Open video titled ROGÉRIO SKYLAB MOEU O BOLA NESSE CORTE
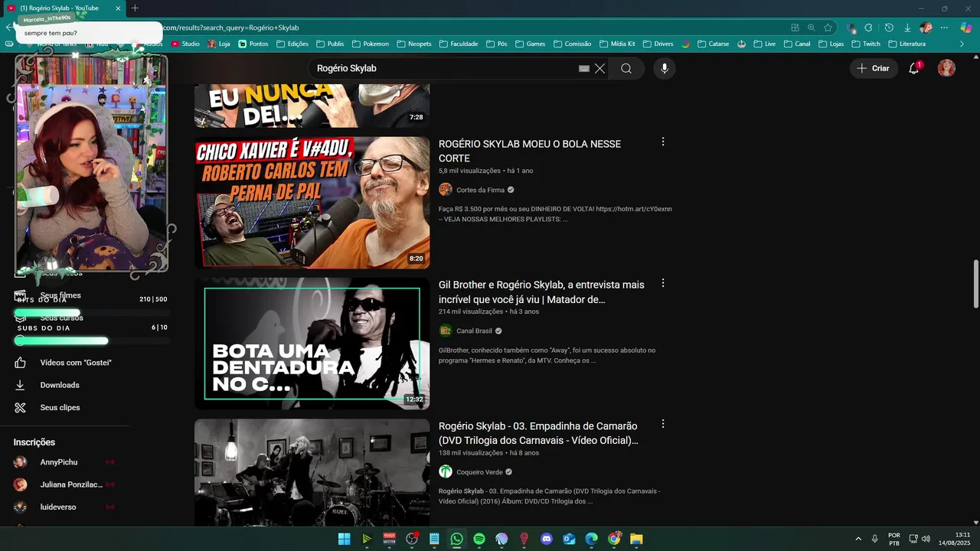980x551 pixels. click(530, 151)
